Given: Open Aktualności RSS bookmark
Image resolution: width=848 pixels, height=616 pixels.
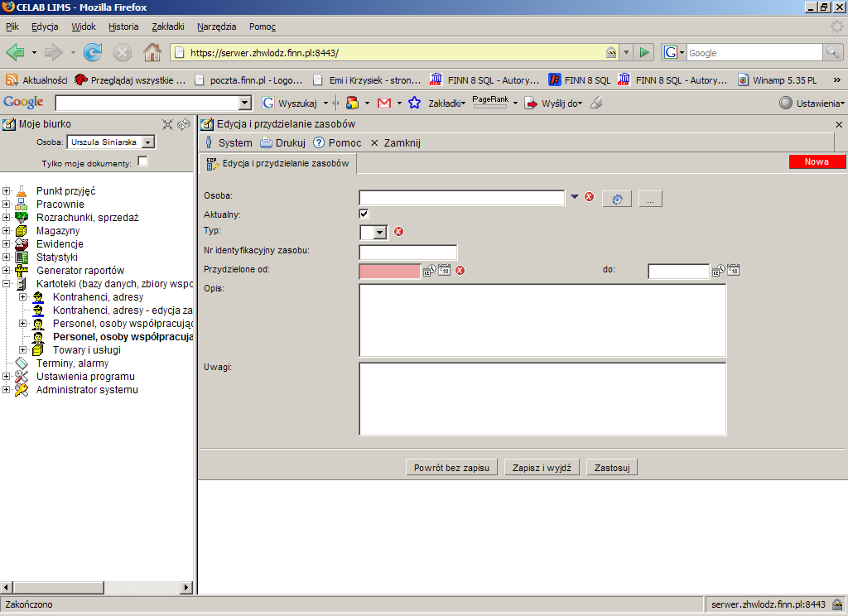Looking at the screenshot, I should (36, 80).
